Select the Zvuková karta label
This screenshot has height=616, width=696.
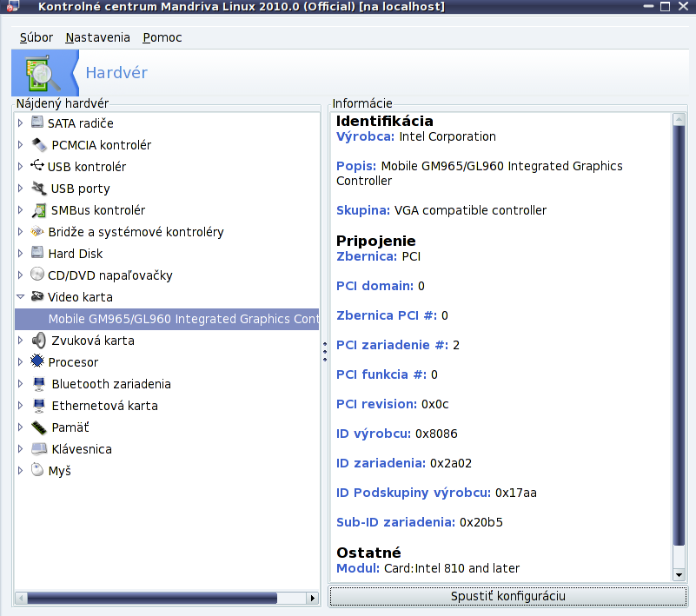point(93,341)
